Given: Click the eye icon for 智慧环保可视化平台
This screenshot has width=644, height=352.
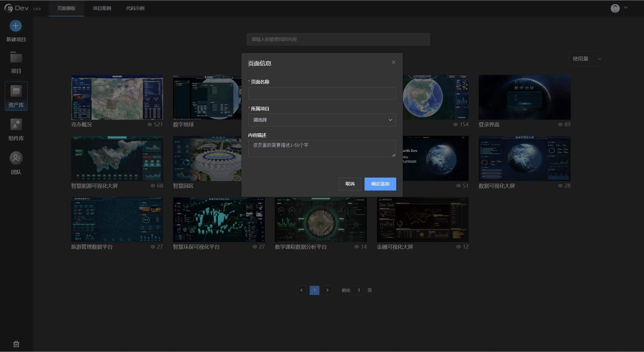Looking at the screenshot, I should pos(255,247).
